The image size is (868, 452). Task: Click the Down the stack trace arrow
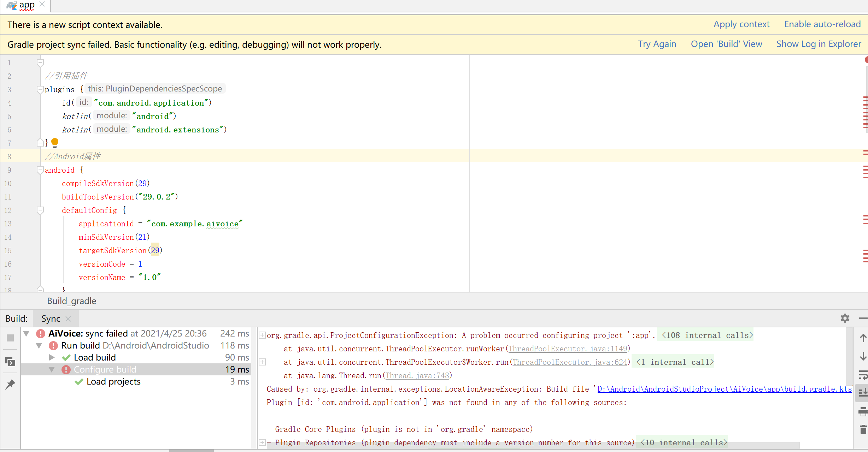(x=863, y=356)
